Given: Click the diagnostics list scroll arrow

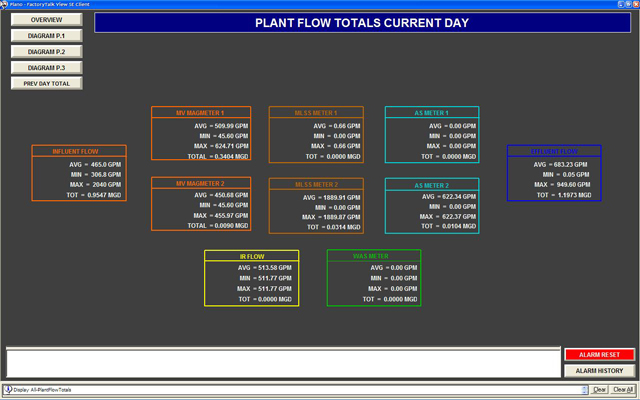Looking at the screenshot, I should coord(585,389).
